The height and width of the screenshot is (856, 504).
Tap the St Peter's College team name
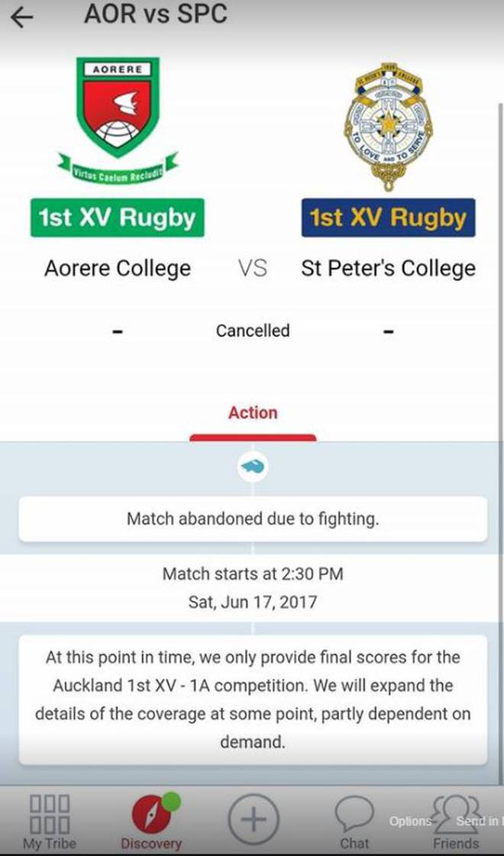(388, 268)
